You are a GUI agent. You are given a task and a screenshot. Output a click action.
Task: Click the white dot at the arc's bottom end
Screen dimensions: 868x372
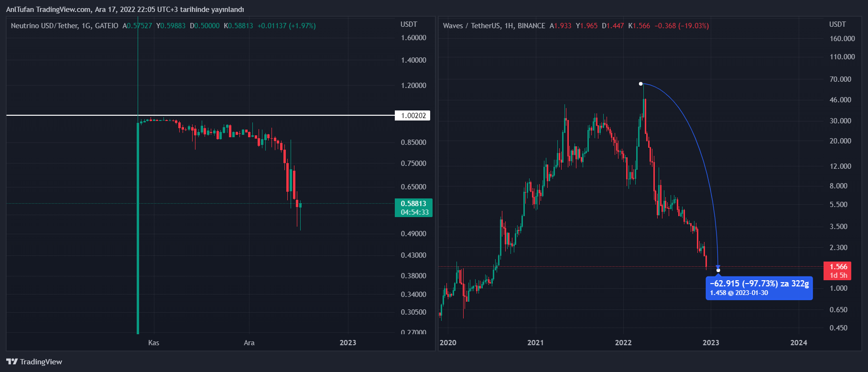pyautogui.click(x=718, y=271)
